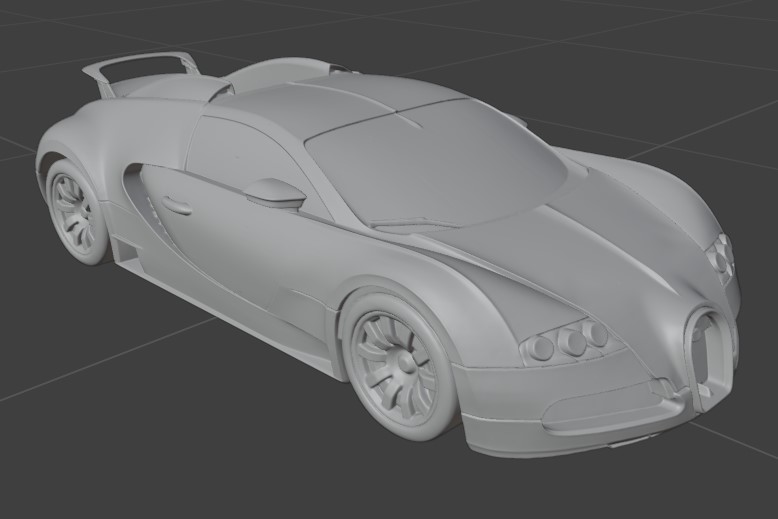Select the door handle on the side door
The height and width of the screenshot is (519, 778).
point(177,205)
